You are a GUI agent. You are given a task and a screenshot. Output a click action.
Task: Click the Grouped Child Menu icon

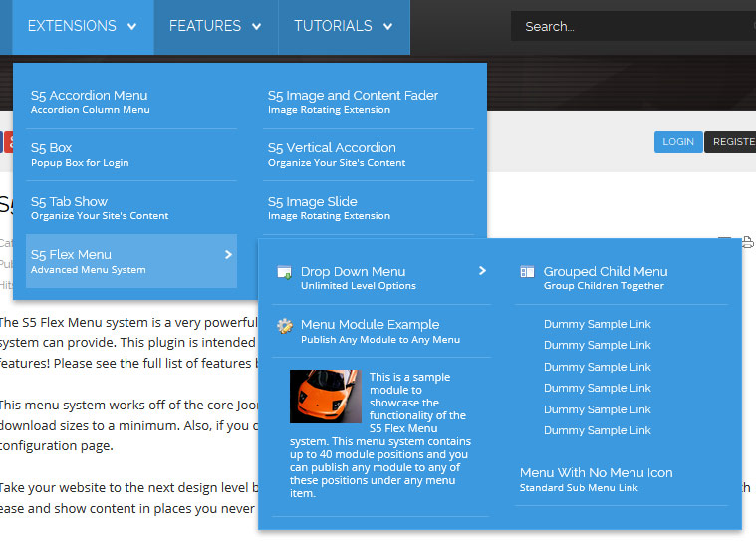click(x=527, y=272)
